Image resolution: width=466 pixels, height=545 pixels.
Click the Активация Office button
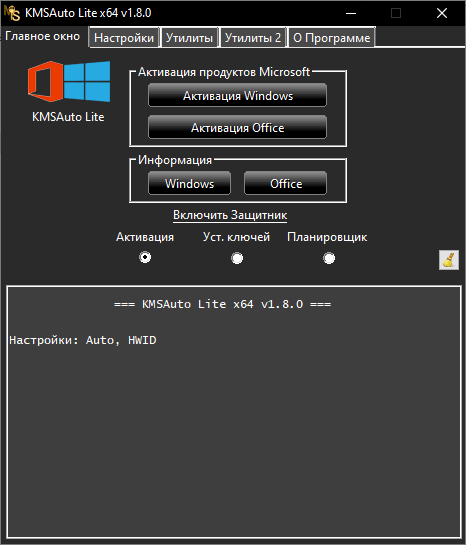pyautogui.click(x=237, y=128)
